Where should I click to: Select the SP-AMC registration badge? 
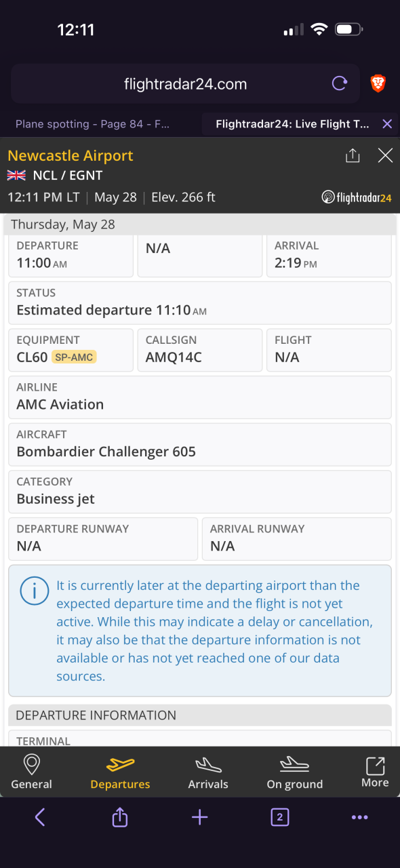(74, 357)
